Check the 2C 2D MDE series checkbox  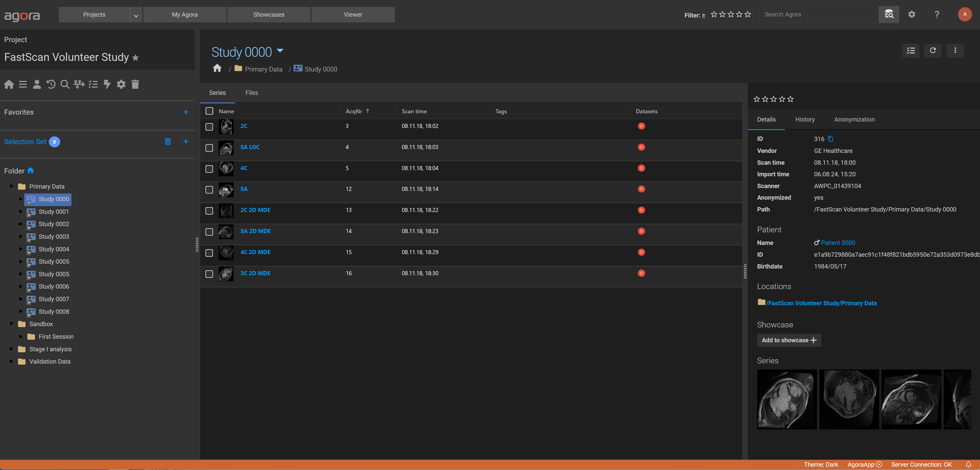[209, 211]
